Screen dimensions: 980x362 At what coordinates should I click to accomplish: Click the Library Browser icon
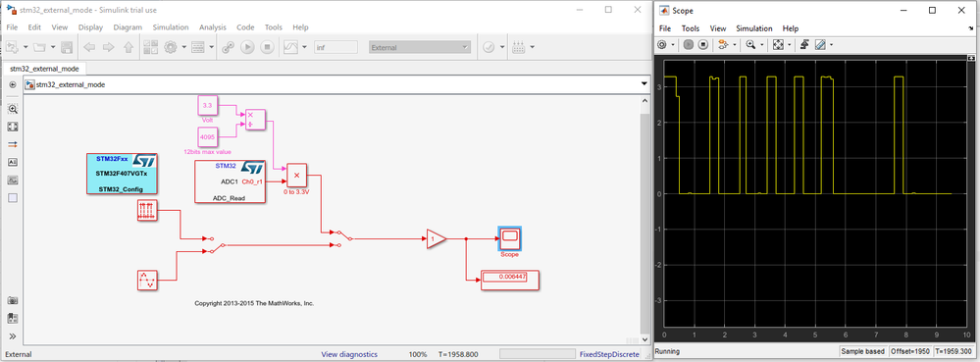coord(151,47)
